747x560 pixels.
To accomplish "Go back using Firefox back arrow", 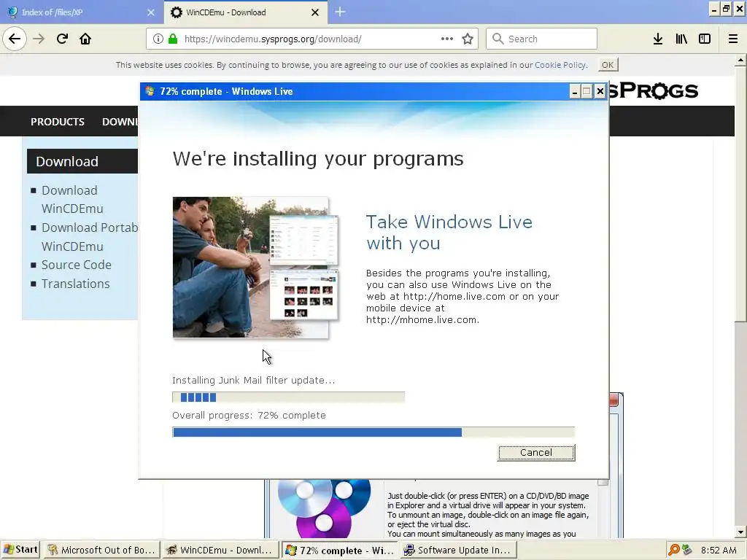I will point(15,39).
